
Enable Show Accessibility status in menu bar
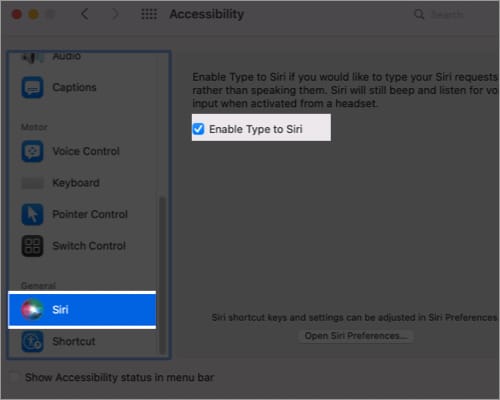14,377
